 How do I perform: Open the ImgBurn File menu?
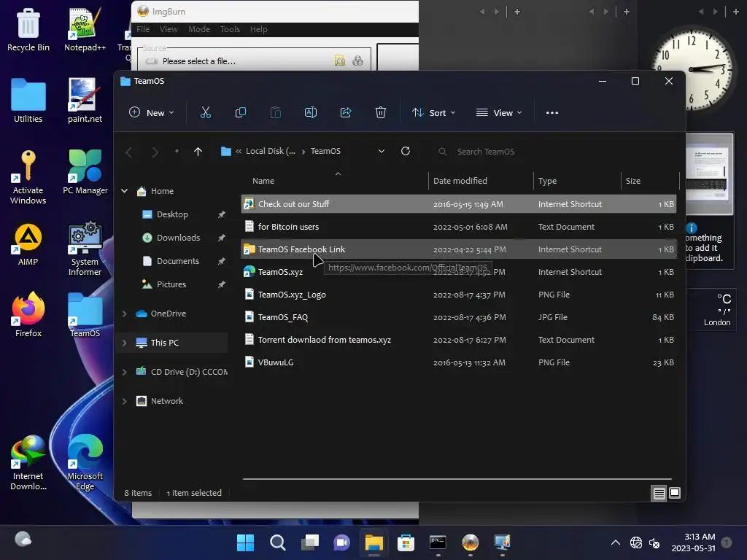143,29
